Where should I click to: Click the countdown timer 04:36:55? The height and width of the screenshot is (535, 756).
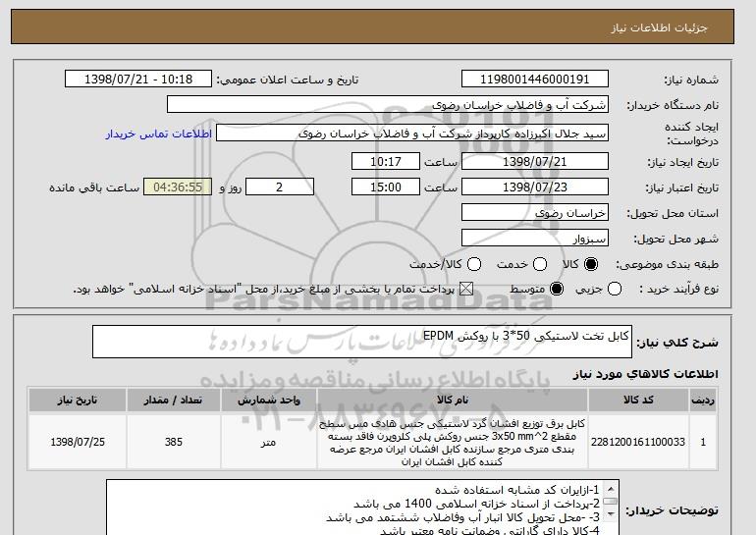[x=178, y=187]
